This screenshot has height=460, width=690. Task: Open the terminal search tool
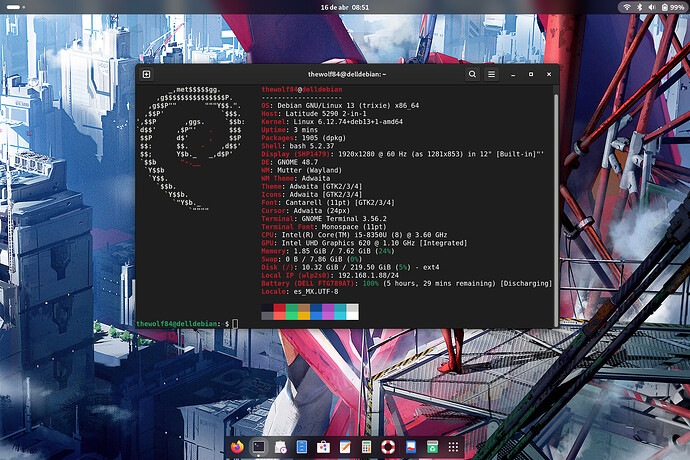[x=472, y=74]
